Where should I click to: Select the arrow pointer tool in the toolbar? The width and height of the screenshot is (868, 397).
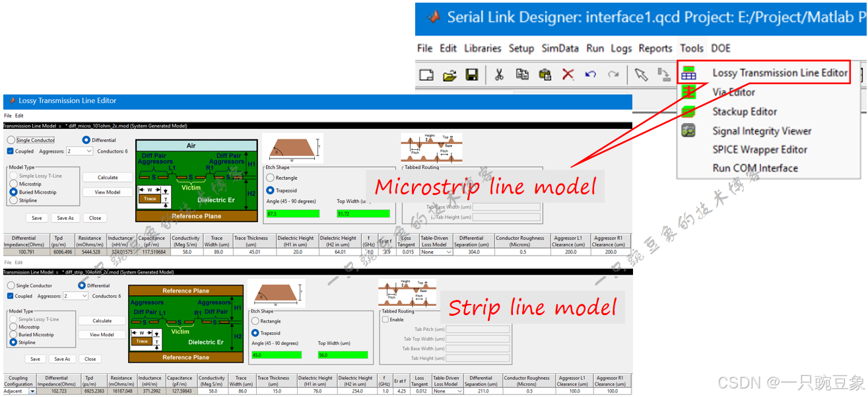(x=641, y=75)
